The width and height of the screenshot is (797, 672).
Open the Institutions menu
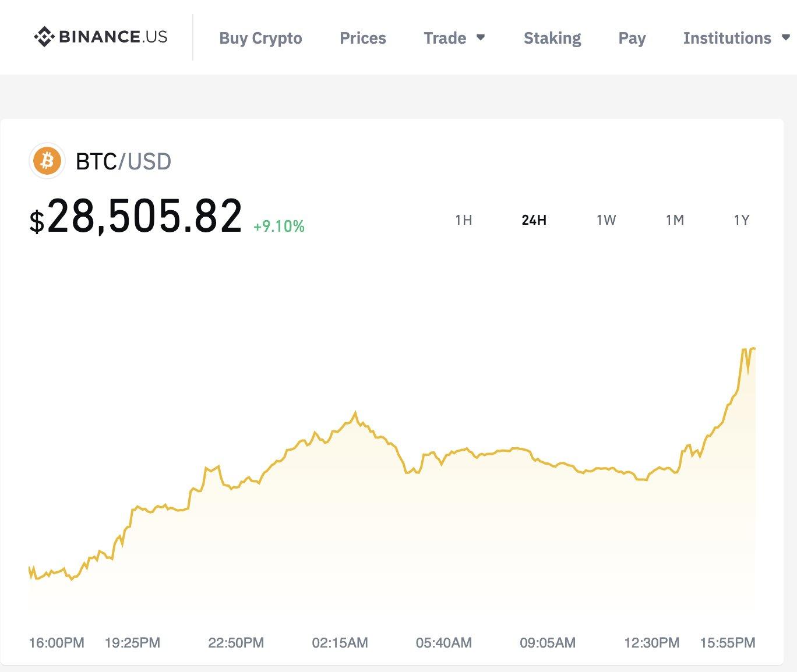(x=727, y=38)
